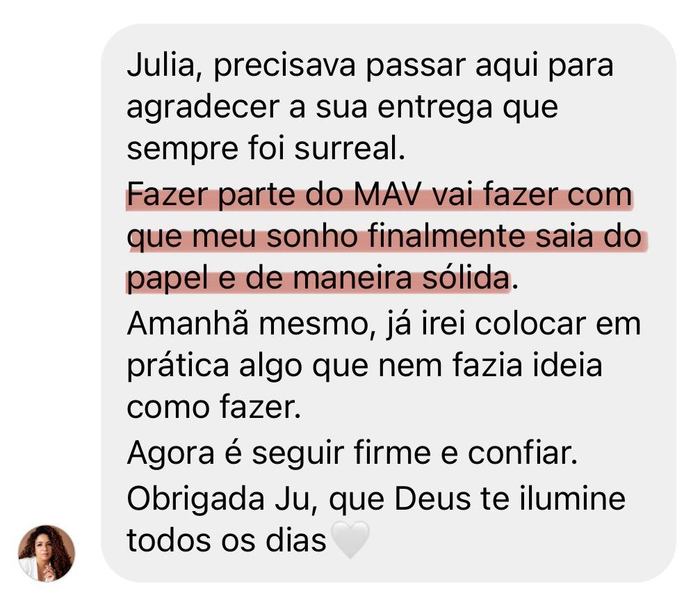
Task: Click the phrase "como fazer."
Action: [x=214, y=407]
